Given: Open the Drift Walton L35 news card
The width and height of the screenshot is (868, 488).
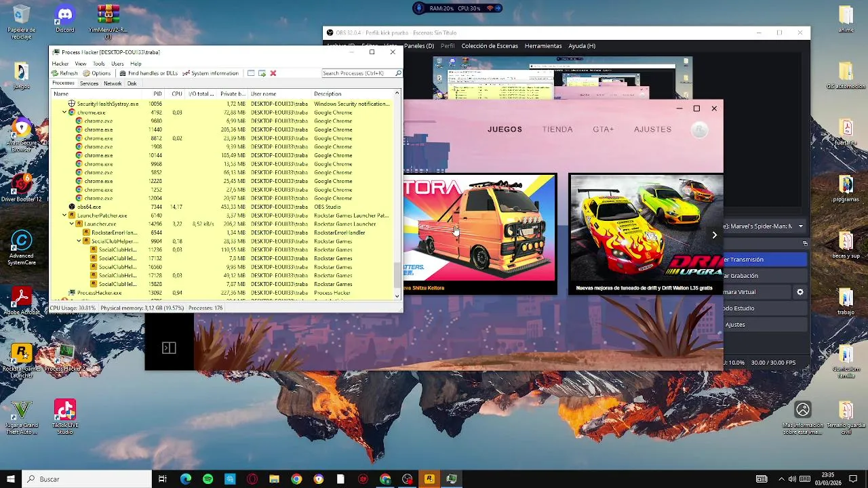Looking at the screenshot, I should [x=646, y=234].
